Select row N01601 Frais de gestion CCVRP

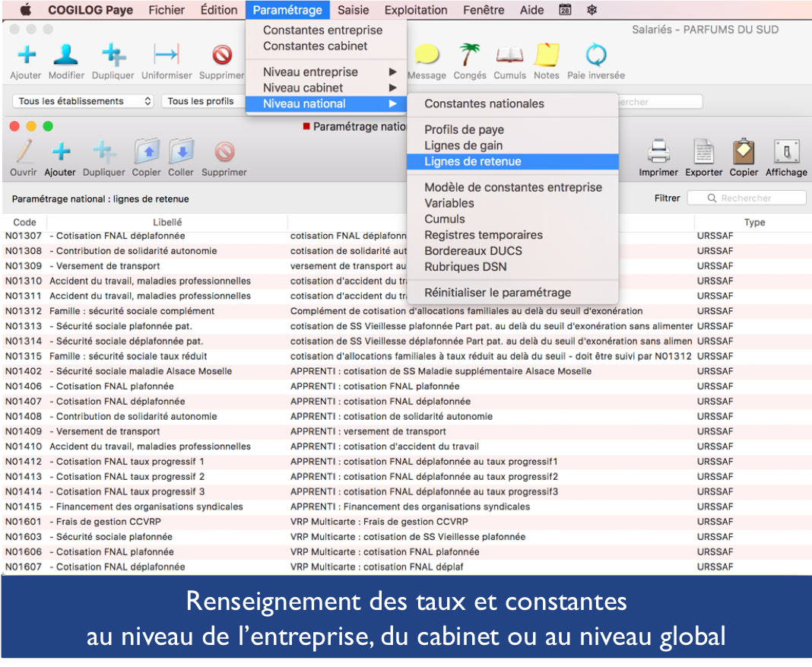tap(407, 522)
